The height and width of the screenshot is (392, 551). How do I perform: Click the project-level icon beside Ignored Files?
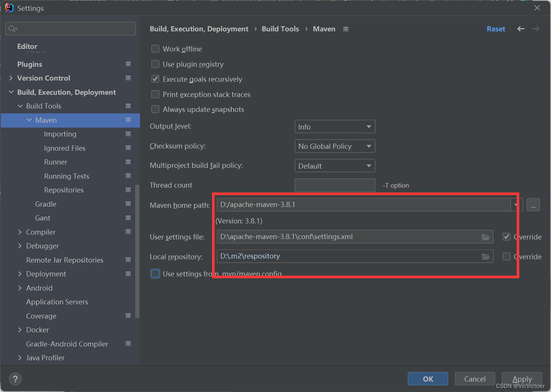128,148
